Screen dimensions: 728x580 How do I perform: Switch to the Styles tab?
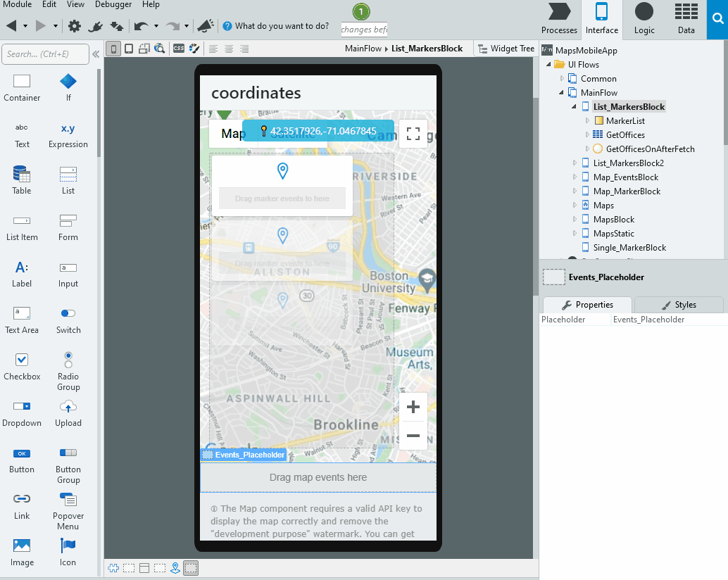[x=679, y=305]
